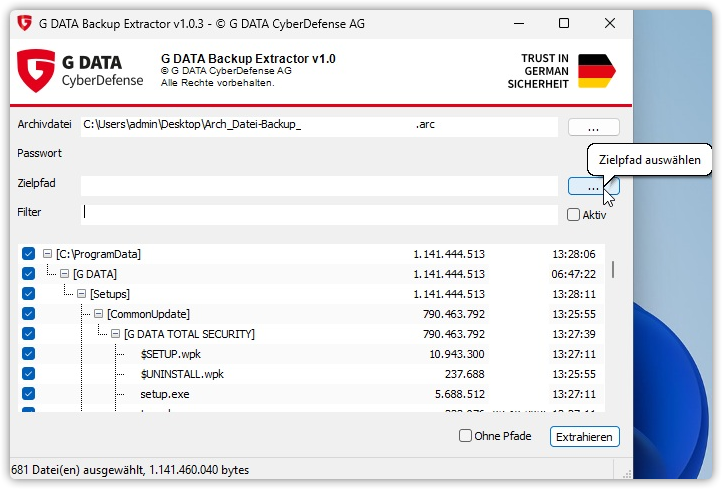Image resolution: width=722 pixels, height=489 pixels.
Task: Collapse the [CommonUpdate] tree node
Action: (99, 314)
